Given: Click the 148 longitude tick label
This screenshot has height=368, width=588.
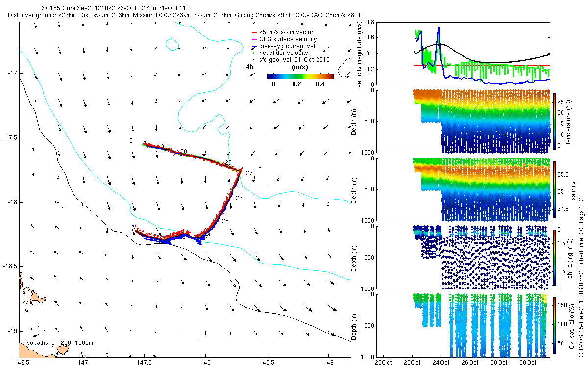Looking at the screenshot, I should point(205,363).
